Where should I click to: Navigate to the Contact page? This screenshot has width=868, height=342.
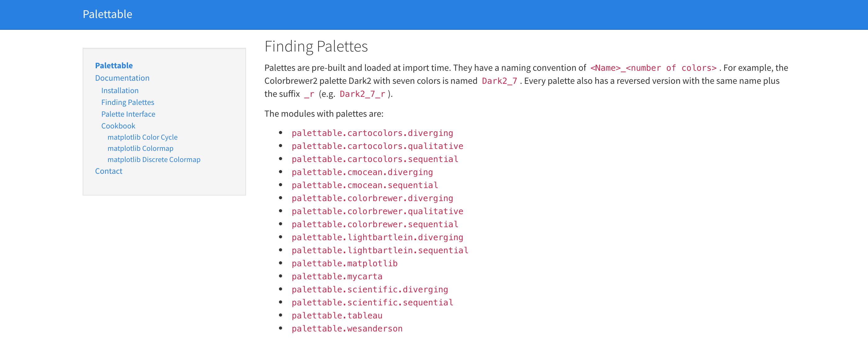tap(108, 171)
